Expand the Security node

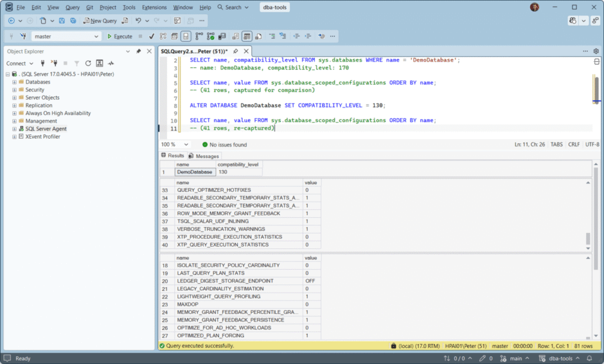click(14, 90)
